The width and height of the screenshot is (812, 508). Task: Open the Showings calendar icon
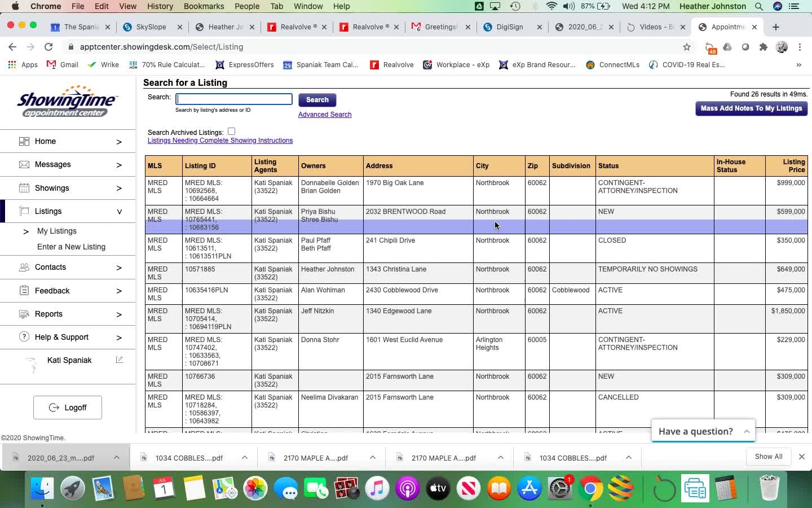click(24, 188)
